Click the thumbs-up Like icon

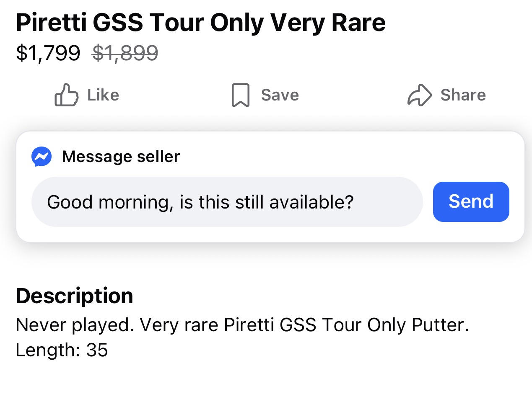pyautogui.click(x=66, y=95)
